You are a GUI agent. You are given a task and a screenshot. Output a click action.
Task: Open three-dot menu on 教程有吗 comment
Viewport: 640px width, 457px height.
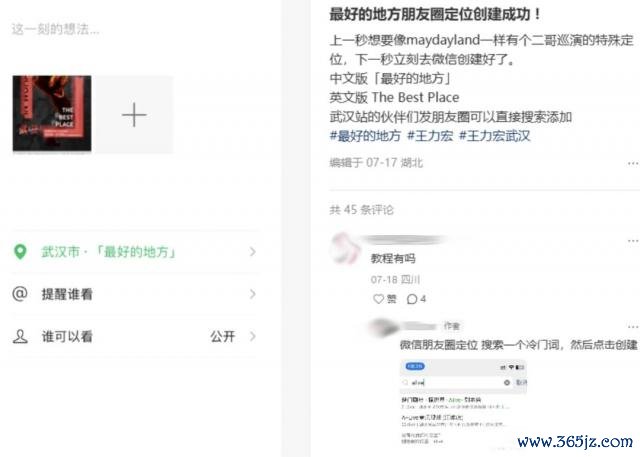[x=633, y=241]
